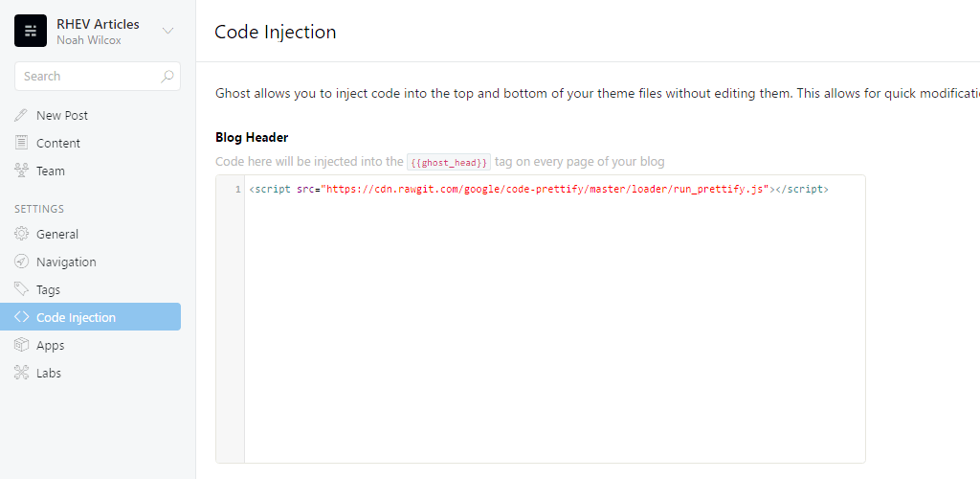Focus the sidebar Search input field

(98, 77)
